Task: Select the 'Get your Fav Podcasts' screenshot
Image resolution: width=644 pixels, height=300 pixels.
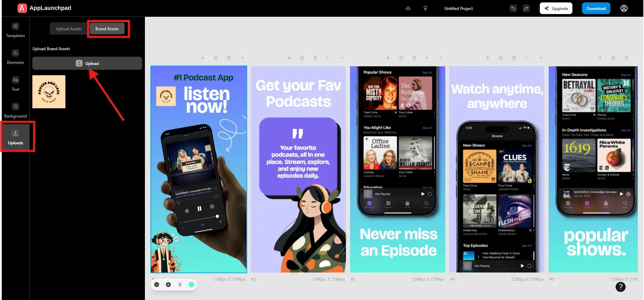Action: (x=298, y=169)
